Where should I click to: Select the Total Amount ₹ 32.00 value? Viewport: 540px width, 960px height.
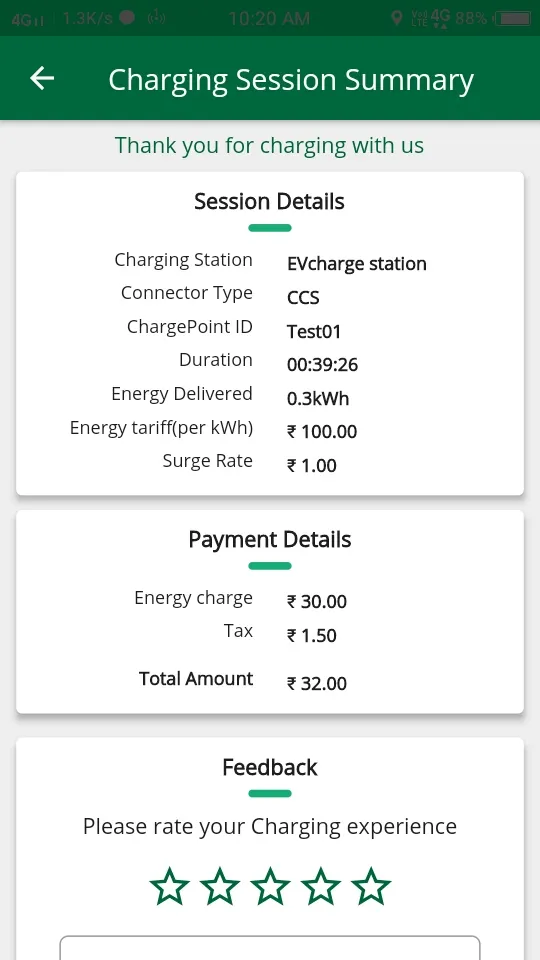click(x=317, y=683)
